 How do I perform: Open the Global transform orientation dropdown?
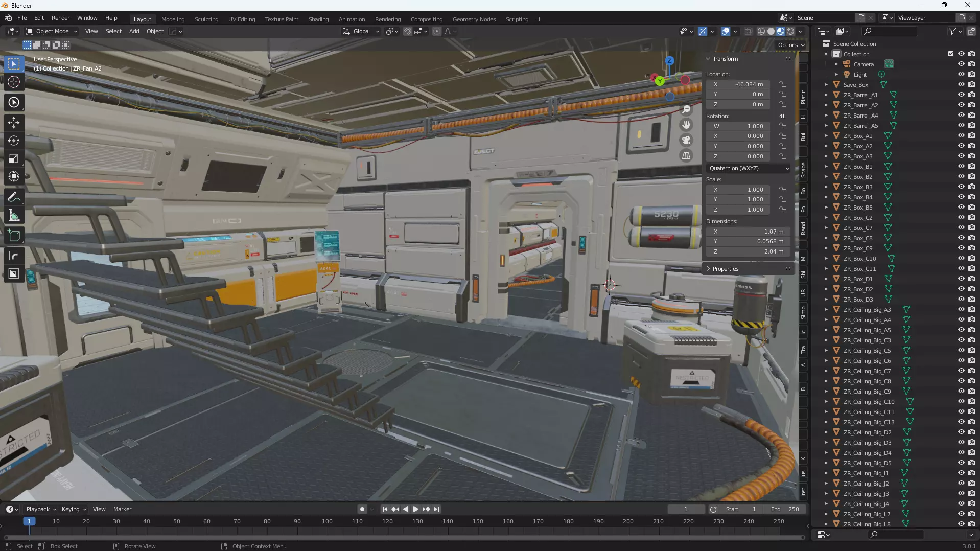(361, 31)
